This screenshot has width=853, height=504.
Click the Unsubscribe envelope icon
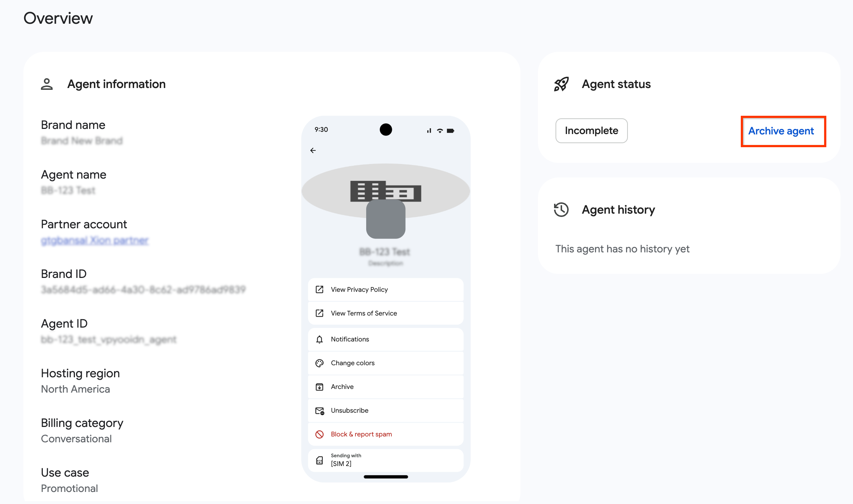pyautogui.click(x=319, y=410)
